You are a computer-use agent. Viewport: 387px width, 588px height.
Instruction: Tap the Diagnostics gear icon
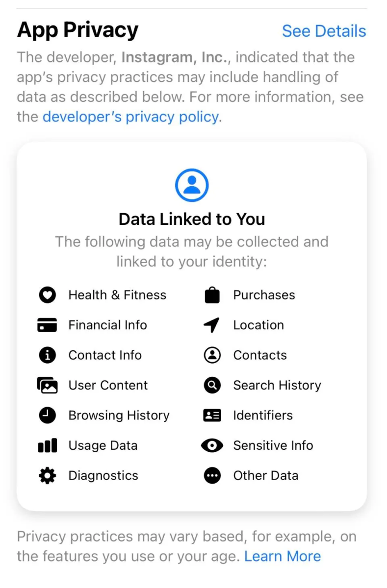click(x=47, y=476)
